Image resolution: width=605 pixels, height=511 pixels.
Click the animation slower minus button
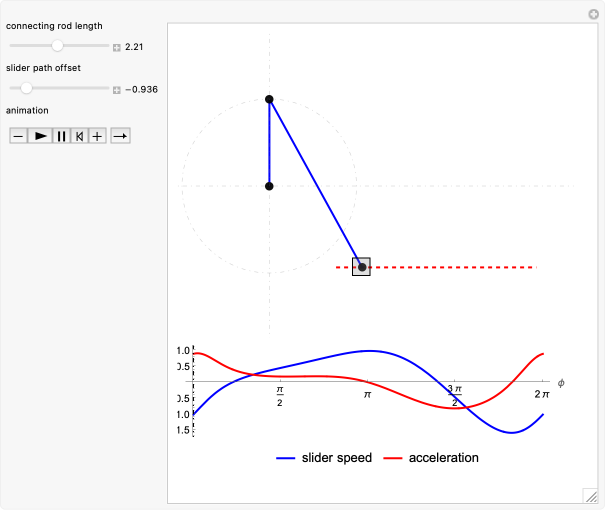[18, 136]
